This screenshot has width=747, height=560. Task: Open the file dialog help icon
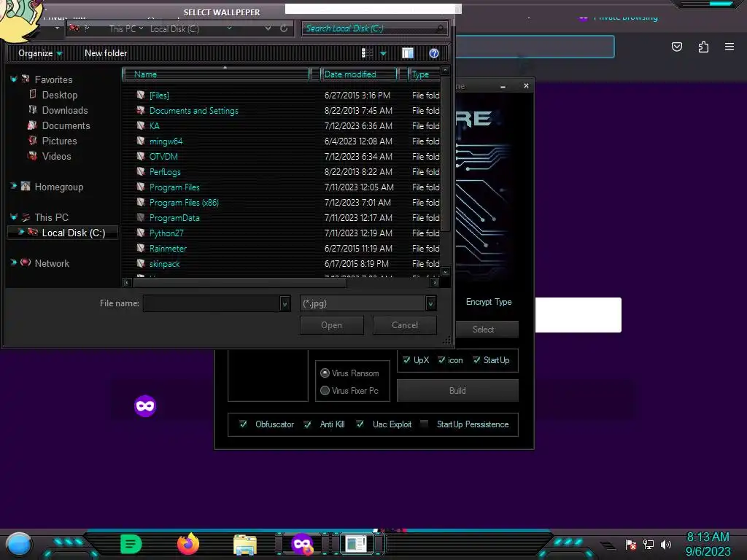pyautogui.click(x=433, y=52)
